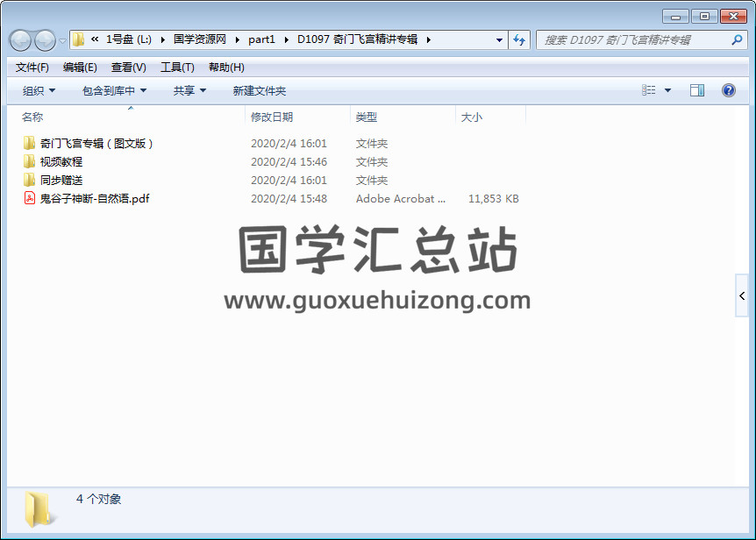This screenshot has width=756, height=540.
Task: Open the 共享 dropdown
Action: [189, 91]
